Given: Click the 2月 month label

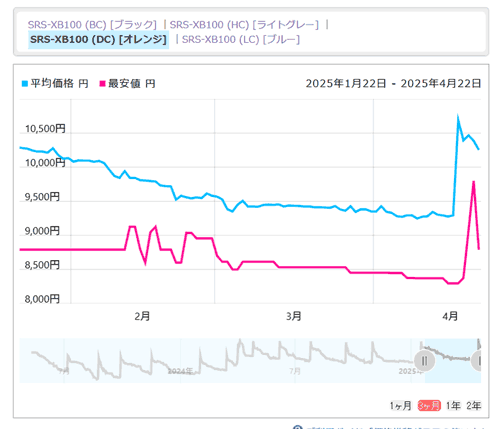Looking at the screenshot, I should point(142,316).
